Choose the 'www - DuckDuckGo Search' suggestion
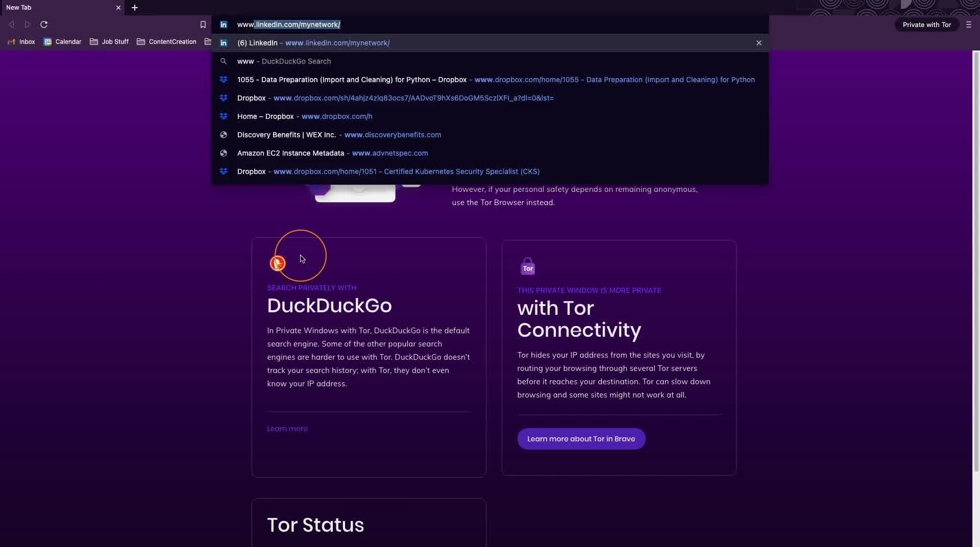The width and height of the screenshot is (980, 547). click(x=490, y=61)
